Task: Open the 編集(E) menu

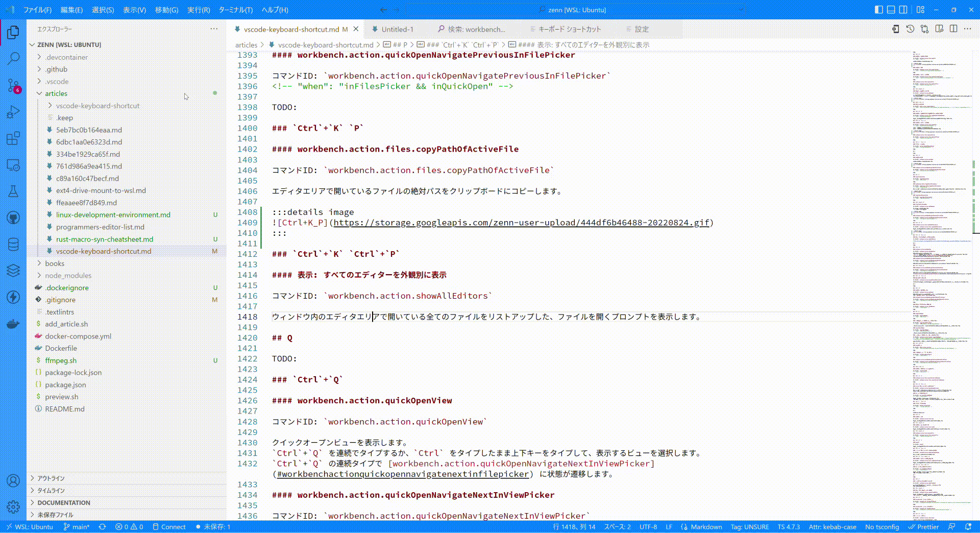Action: [71, 10]
